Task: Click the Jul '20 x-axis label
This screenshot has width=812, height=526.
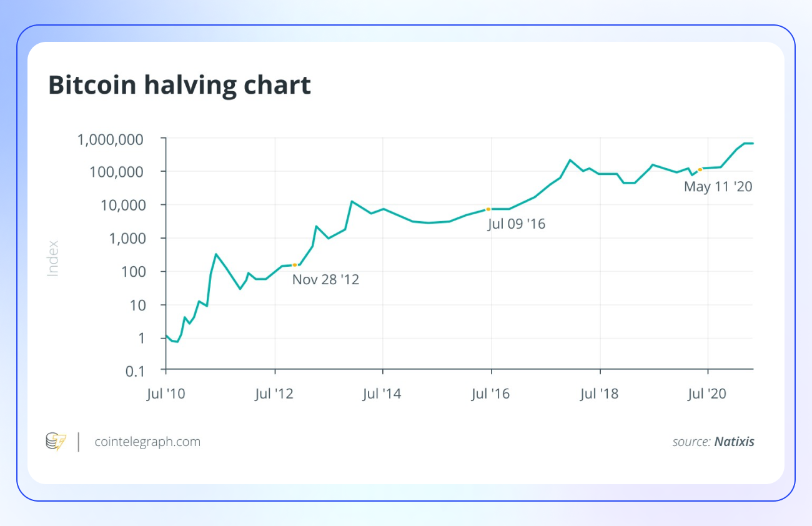Action: (708, 394)
